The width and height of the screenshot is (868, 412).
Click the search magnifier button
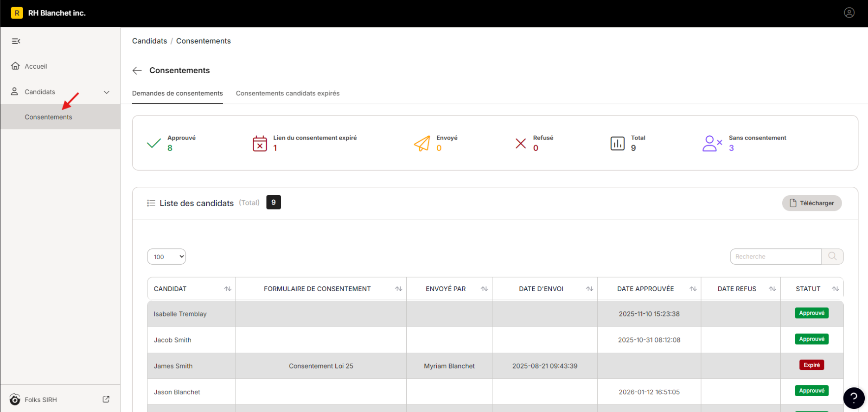pyautogui.click(x=832, y=256)
